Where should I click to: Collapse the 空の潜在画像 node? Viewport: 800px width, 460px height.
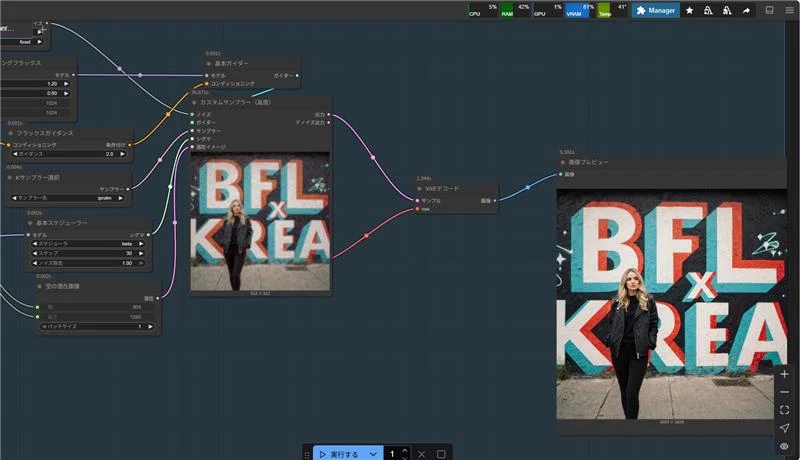(40, 287)
